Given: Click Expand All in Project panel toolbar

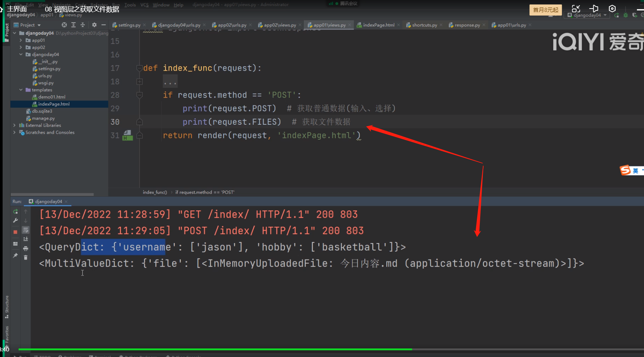Looking at the screenshot, I should coord(73,25).
